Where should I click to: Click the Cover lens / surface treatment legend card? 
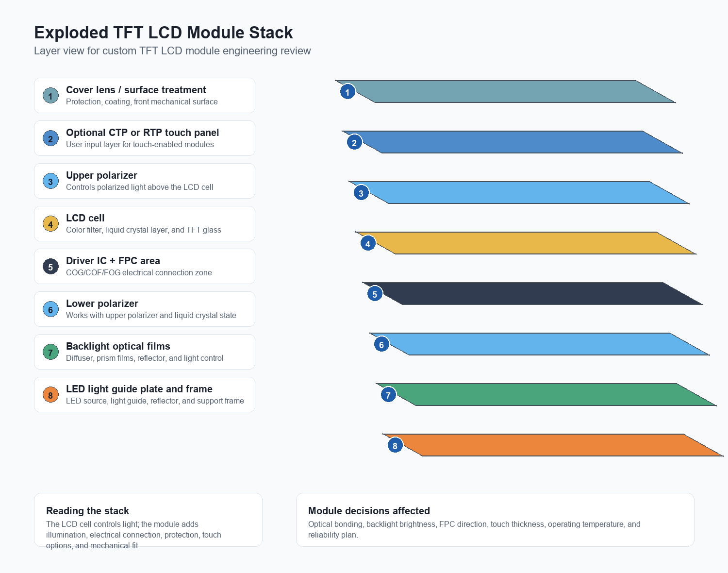145,96
